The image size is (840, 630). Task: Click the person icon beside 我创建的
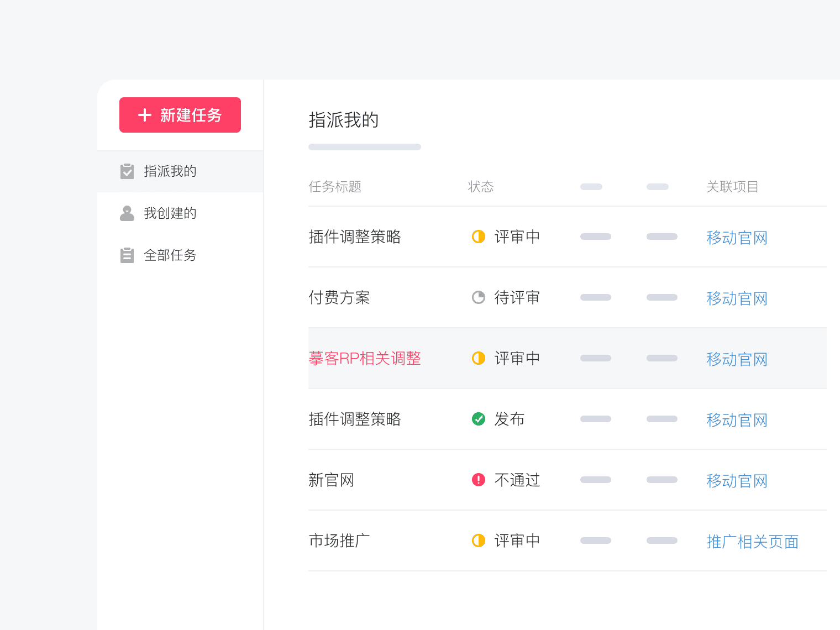127,213
